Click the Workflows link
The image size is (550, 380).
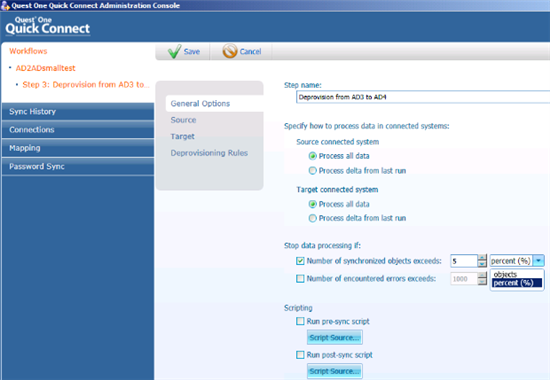coord(28,51)
